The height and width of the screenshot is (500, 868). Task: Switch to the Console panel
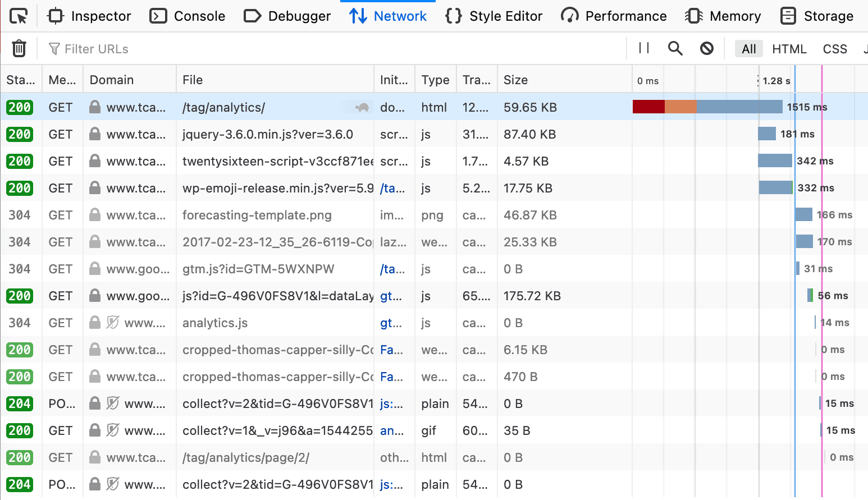[187, 16]
